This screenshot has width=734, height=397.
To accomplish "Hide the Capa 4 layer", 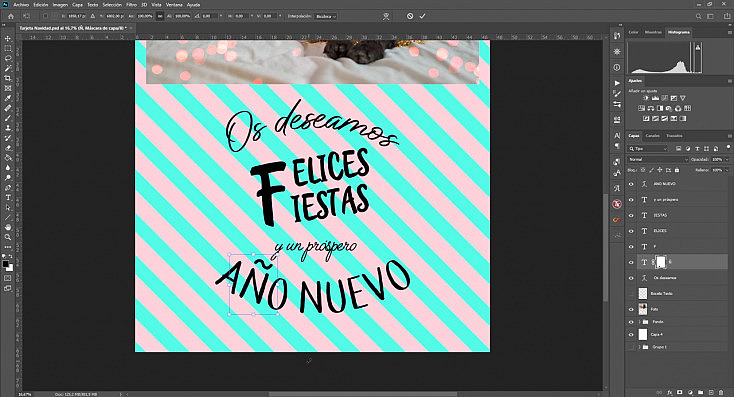I will [x=631, y=335].
